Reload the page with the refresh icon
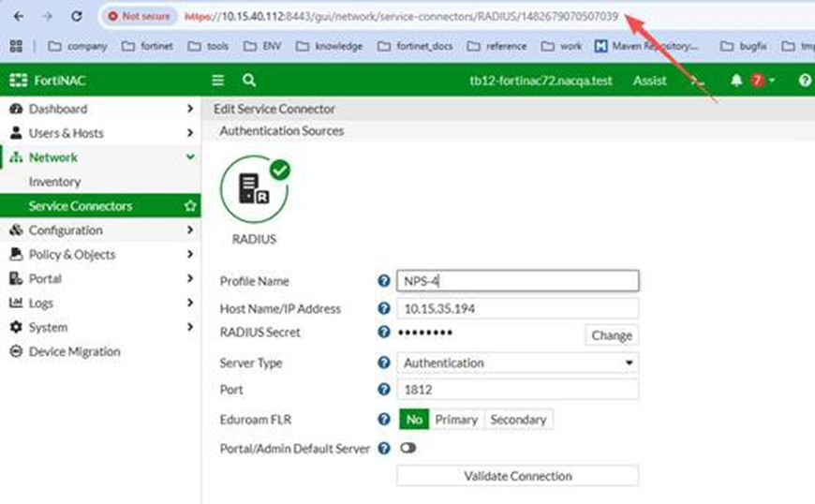 coord(77,16)
